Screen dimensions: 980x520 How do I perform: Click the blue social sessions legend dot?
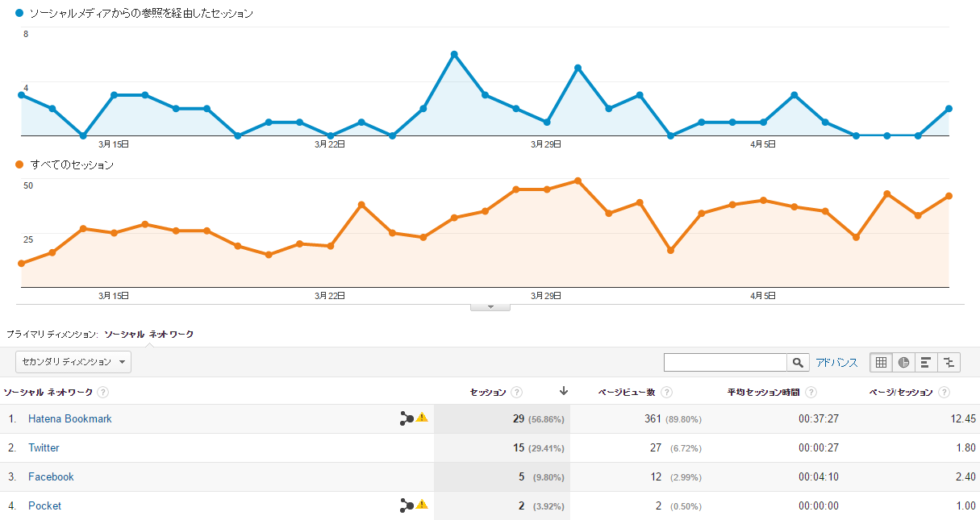click(x=20, y=13)
